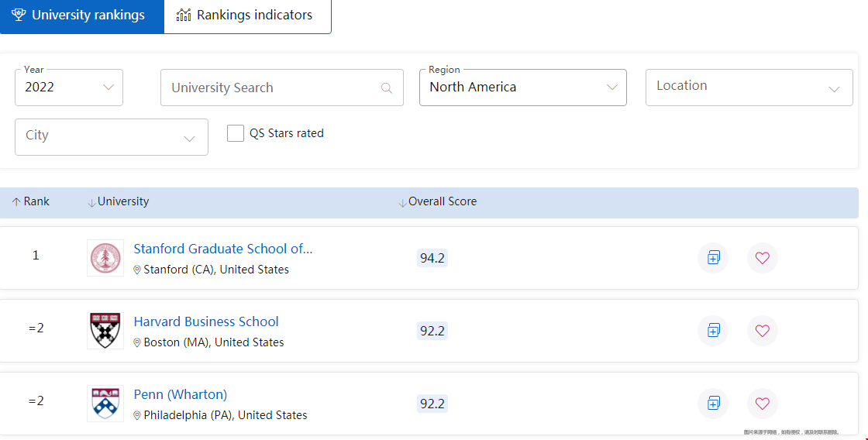The width and height of the screenshot is (868, 440).
Task: Click the search magnifier icon
Action: [x=387, y=88]
